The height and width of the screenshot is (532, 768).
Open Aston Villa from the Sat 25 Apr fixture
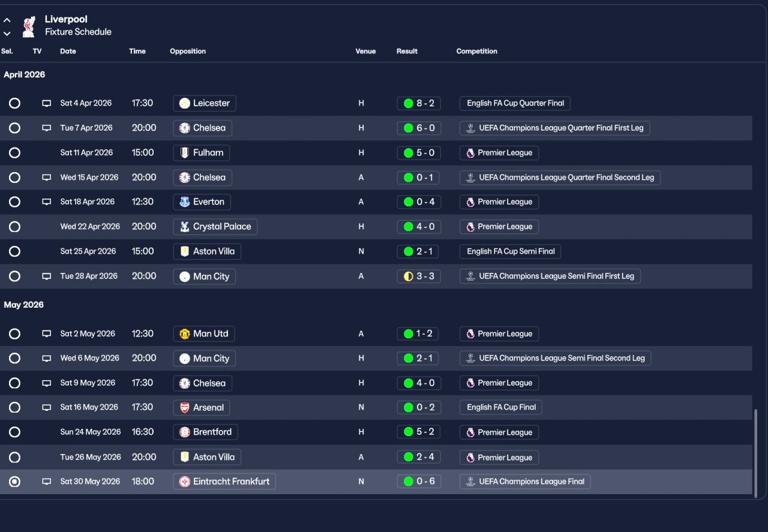click(207, 251)
